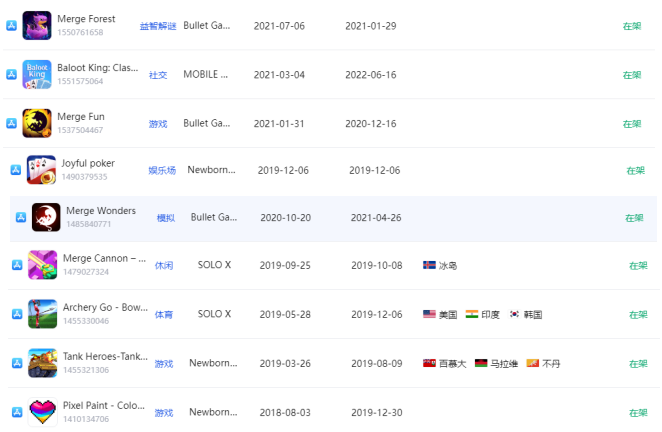662x432 pixels.
Task: Click the Joyful poker app icon
Action: tap(41, 170)
